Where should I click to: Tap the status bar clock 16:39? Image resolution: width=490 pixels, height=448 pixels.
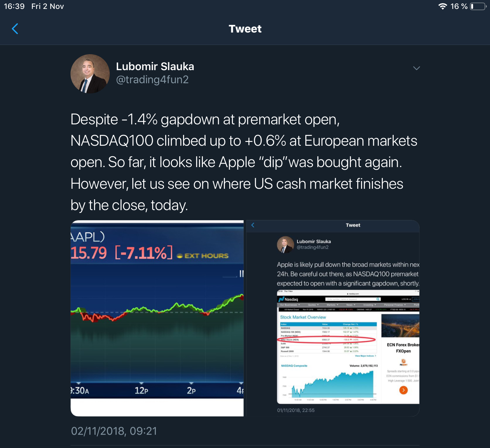click(14, 6)
